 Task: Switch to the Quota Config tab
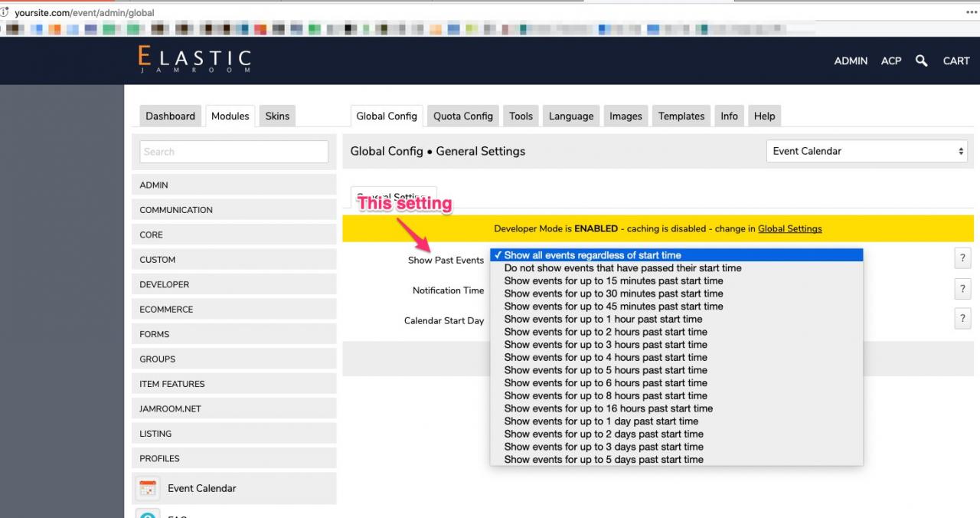coord(462,116)
